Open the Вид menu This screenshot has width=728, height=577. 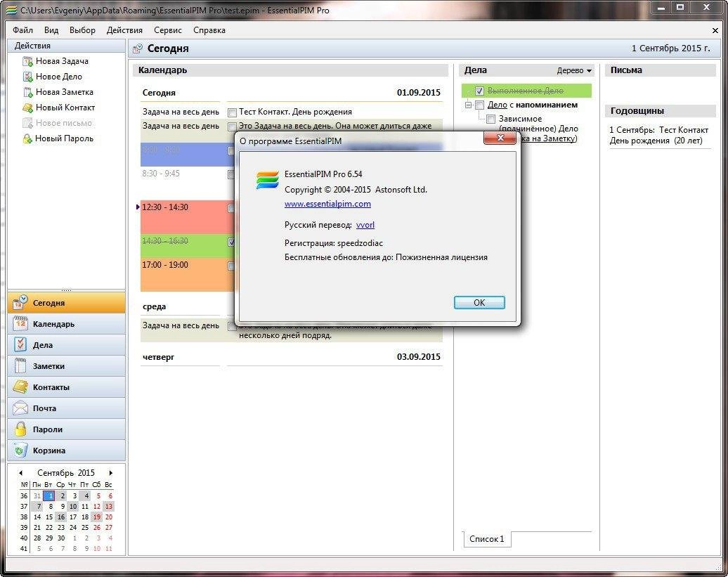coord(51,30)
